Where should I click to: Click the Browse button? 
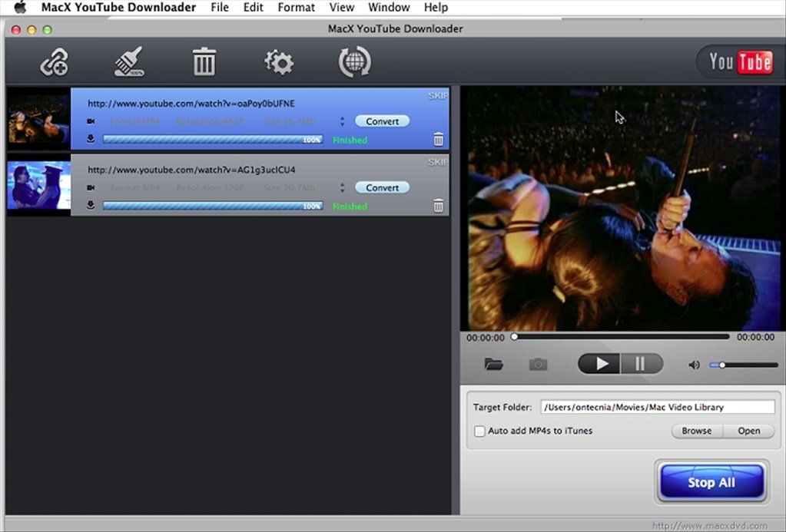click(x=697, y=431)
